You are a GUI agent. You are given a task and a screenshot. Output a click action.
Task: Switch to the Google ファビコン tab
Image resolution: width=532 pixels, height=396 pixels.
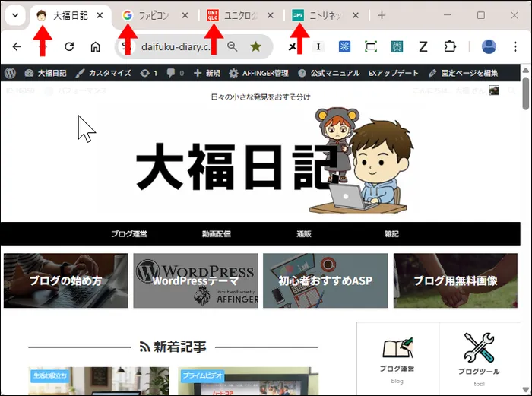click(x=154, y=16)
